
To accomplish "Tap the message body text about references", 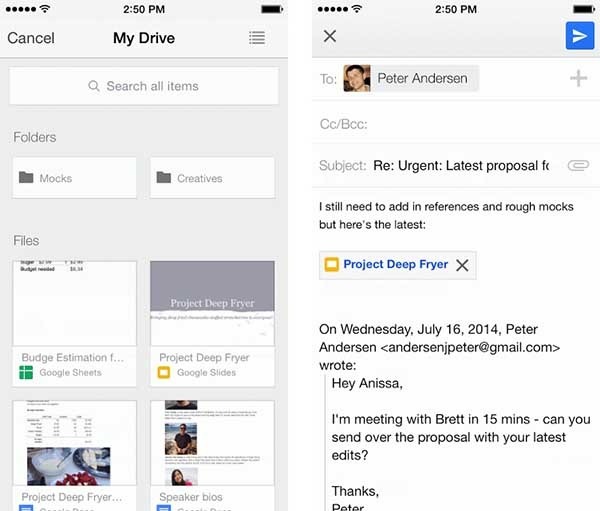I will pos(446,215).
